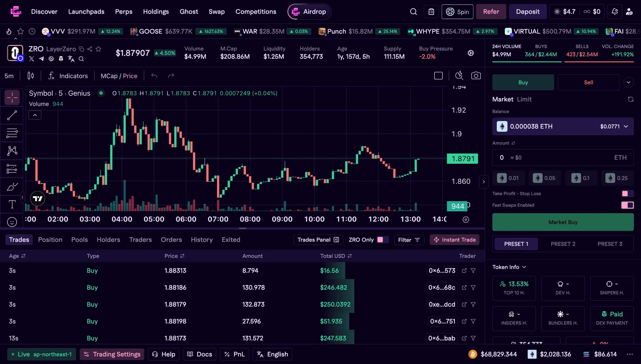Collapse the ticker bar chevron
Image resolution: width=641 pixels, height=364 pixels.
tap(15, 39)
